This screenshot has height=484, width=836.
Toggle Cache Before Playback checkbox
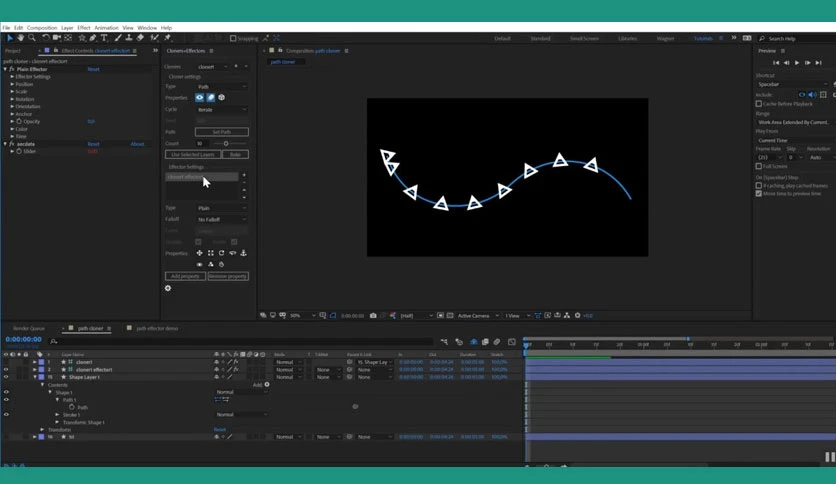pyautogui.click(x=759, y=103)
